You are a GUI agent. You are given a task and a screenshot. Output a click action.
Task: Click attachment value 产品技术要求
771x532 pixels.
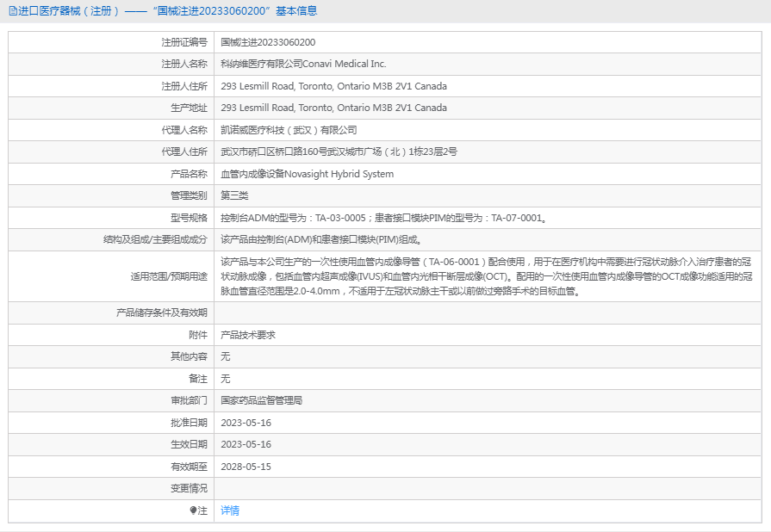pos(248,335)
